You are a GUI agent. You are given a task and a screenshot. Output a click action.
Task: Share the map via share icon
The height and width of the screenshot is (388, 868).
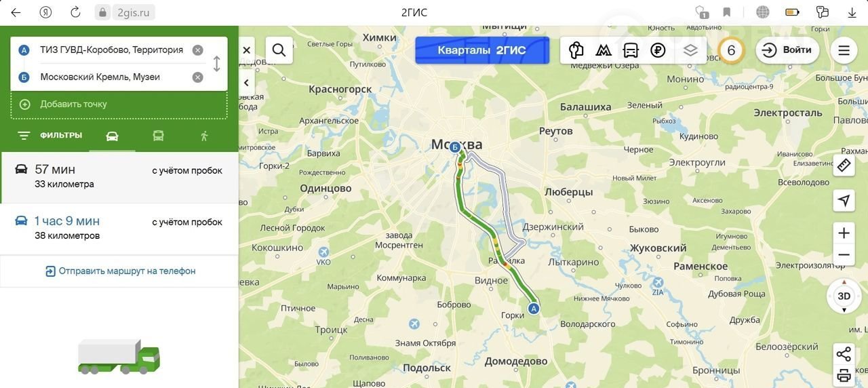pos(844,354)
